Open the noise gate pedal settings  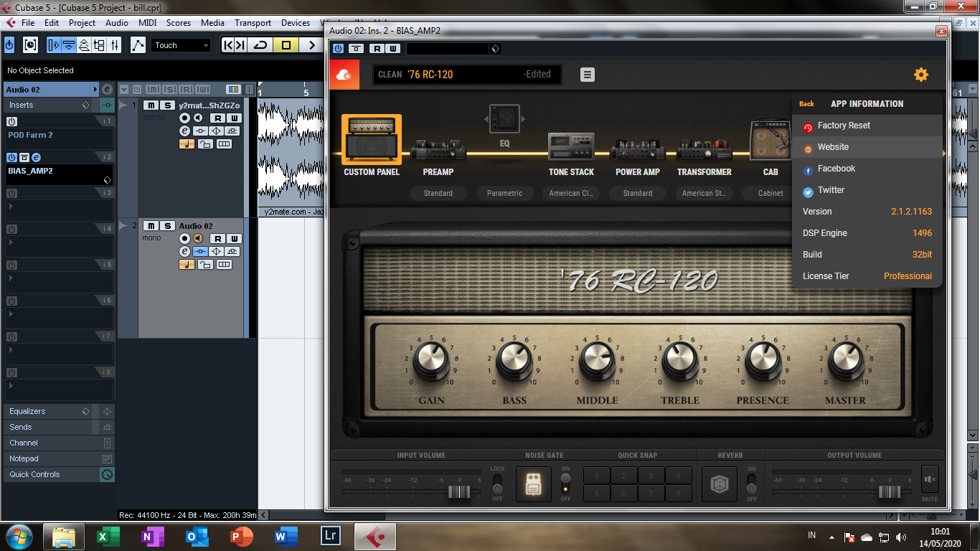tap(533, 484)
